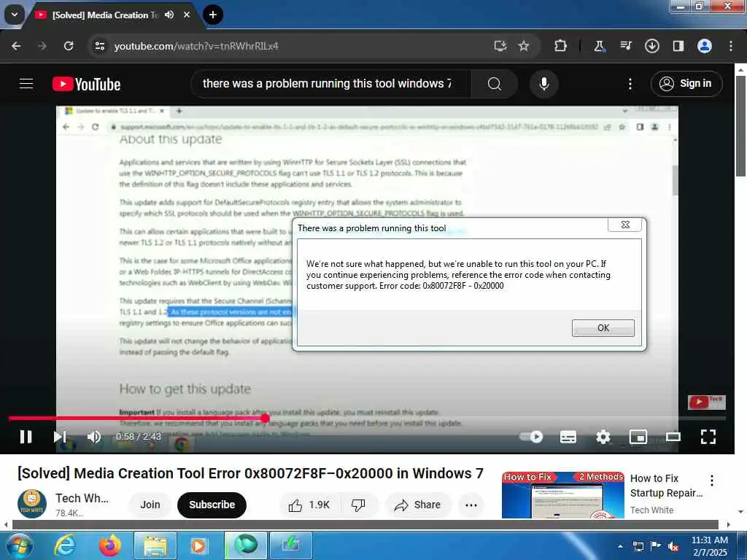Open the Tech Wh... channel name
This screenshot has width=747, height=560.
tap(82, 498)
